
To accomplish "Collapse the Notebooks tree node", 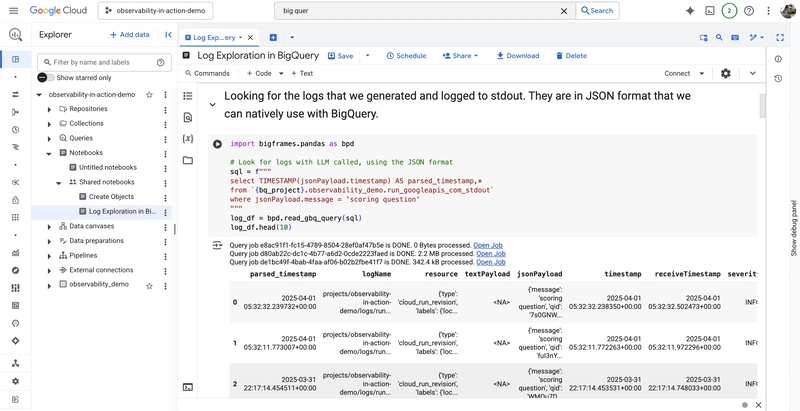I will 50,153.
